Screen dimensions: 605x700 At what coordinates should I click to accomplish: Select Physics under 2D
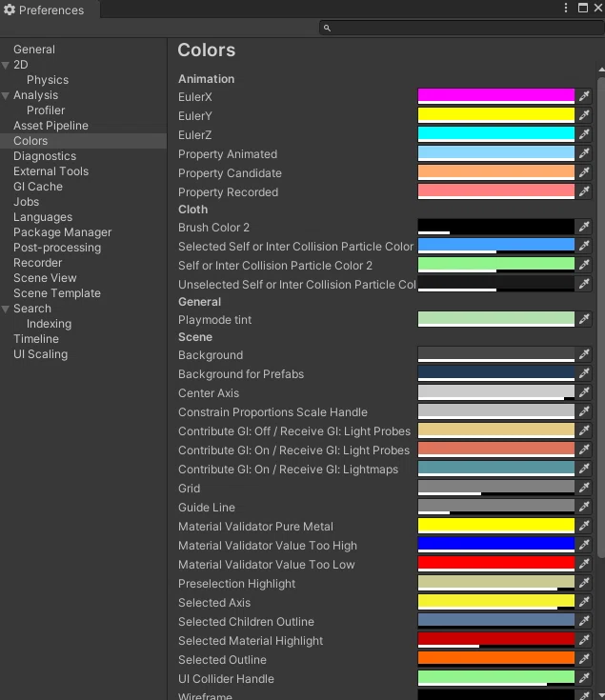click(x=48, y=80)
